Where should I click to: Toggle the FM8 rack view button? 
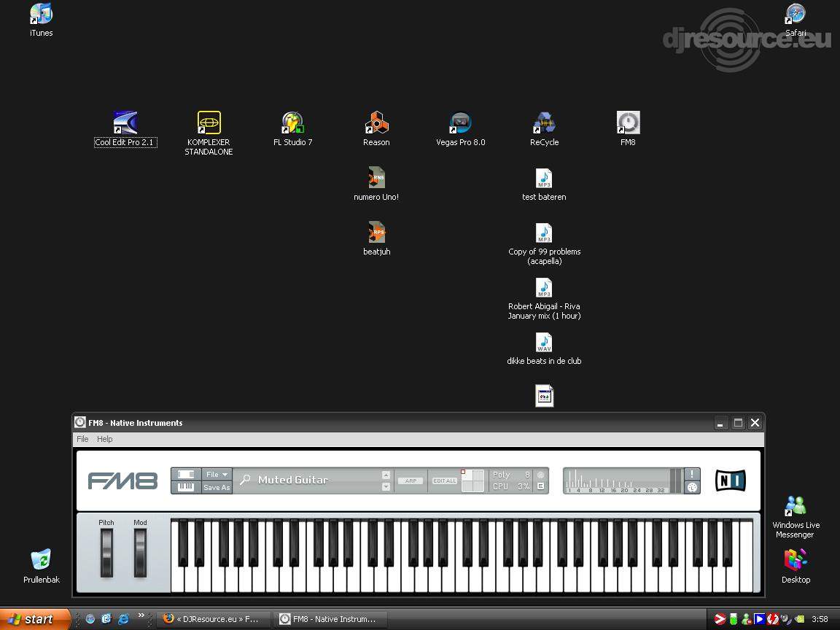point(186,474)
